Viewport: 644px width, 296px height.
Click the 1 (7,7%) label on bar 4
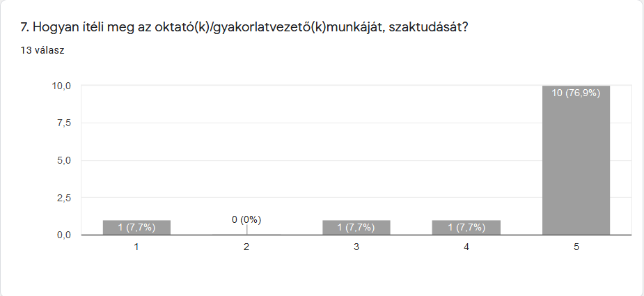click(466, 227)
